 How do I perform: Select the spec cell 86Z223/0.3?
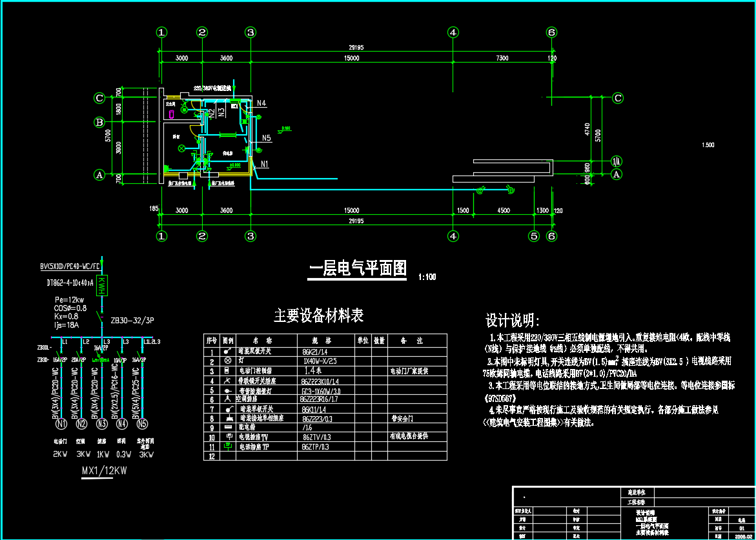click(316, 419)
